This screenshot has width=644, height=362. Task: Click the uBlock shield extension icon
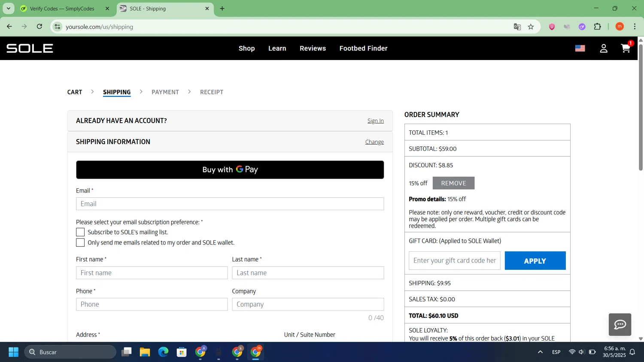pos(552,27)
